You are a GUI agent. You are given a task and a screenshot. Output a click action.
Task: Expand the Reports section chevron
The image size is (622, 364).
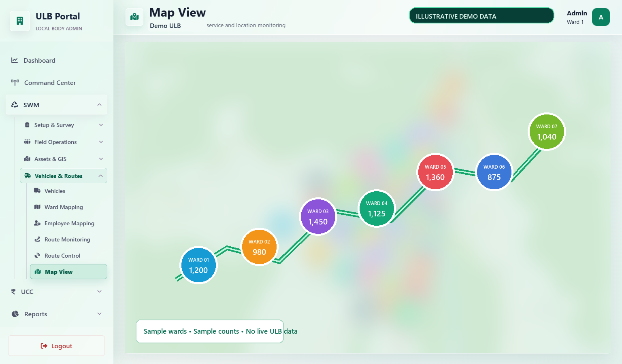coord(99,314)
